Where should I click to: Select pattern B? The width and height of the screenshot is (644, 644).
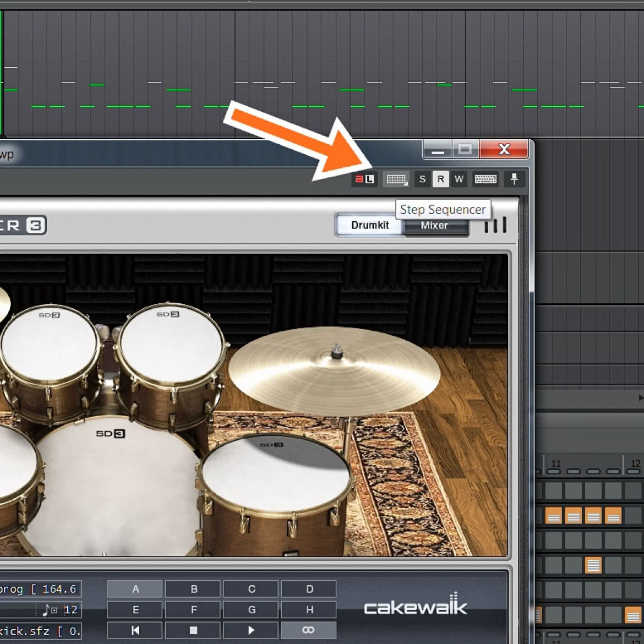click(193, 589)
